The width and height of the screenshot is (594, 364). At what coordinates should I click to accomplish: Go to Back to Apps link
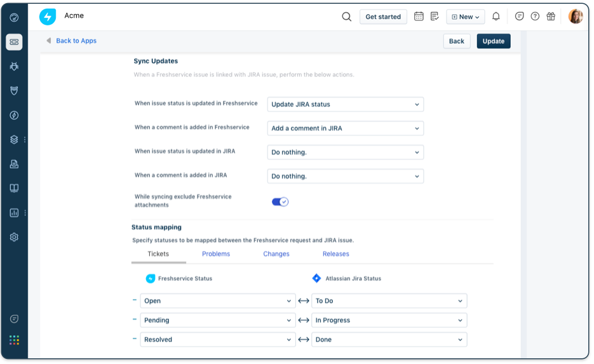click(x=76, y=41)
